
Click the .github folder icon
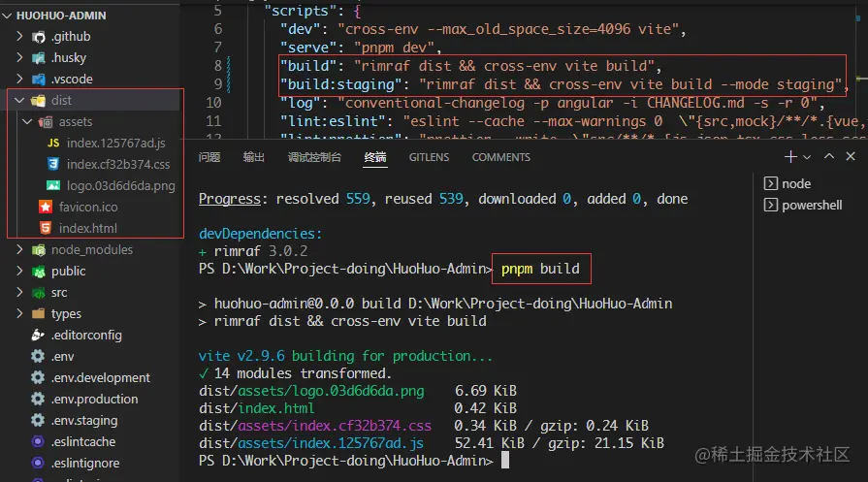(x=38, y=37)
